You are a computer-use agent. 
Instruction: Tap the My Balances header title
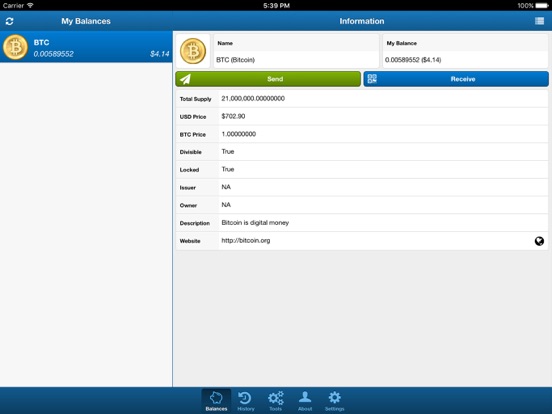(x=86, y=21)
